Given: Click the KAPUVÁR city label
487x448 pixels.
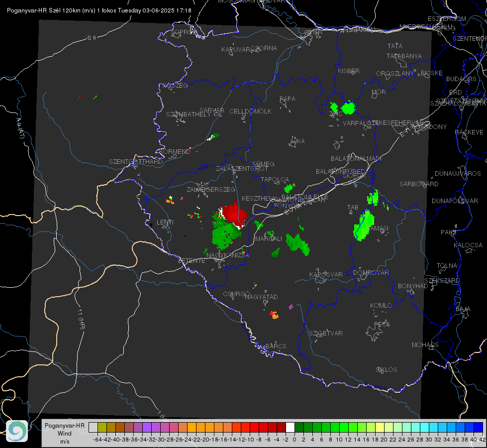Looking at the screenshot, I should point(236,50).
